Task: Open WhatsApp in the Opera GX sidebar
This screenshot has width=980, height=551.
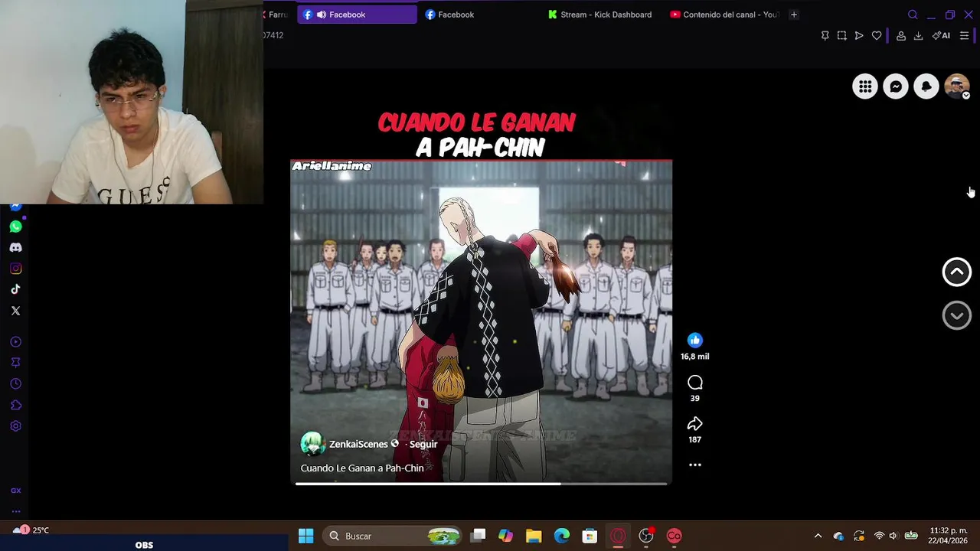Action: pyautogui.click(x=15, y=227)
